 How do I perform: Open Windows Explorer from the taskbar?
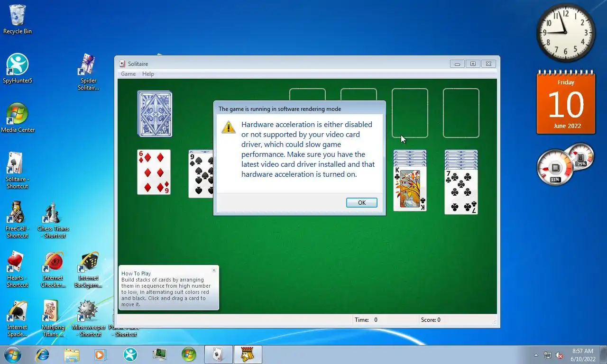pos(72,355)
